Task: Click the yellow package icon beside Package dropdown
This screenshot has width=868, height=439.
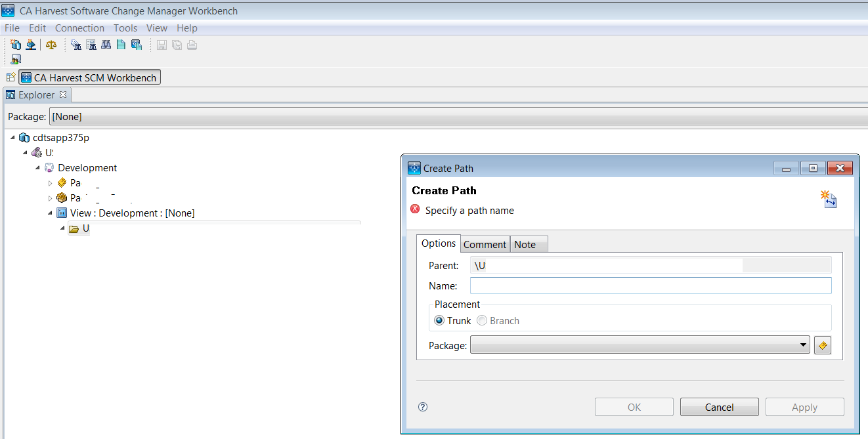Action: [x=823, y=345]
